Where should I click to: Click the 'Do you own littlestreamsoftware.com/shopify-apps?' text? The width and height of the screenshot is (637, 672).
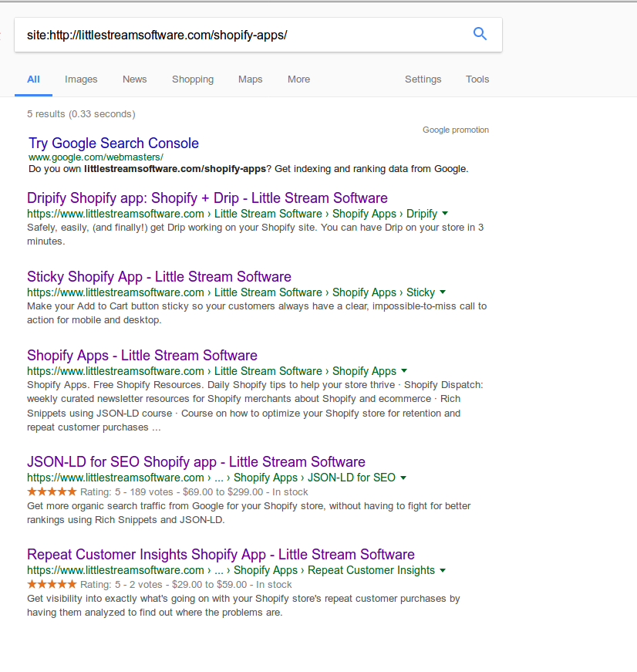[x=150, y=169]
